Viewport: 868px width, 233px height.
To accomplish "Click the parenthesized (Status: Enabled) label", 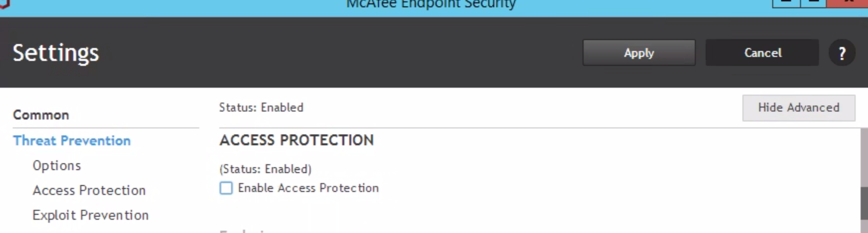I will click(265, 169).
